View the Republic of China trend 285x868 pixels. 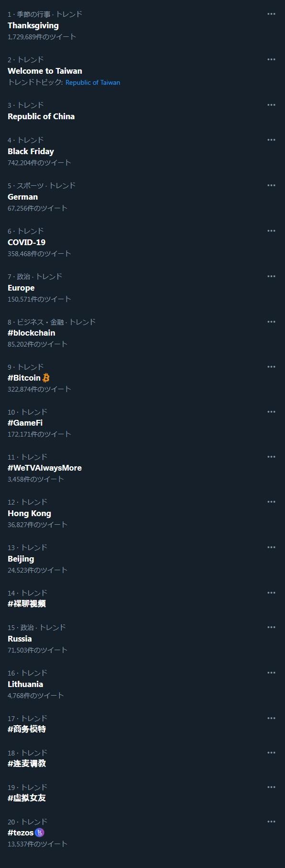coord(41,116)
